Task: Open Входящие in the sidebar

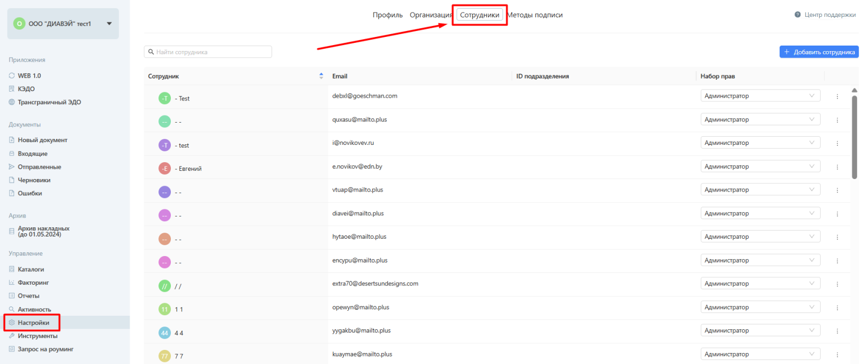Action: pos(33,154)
